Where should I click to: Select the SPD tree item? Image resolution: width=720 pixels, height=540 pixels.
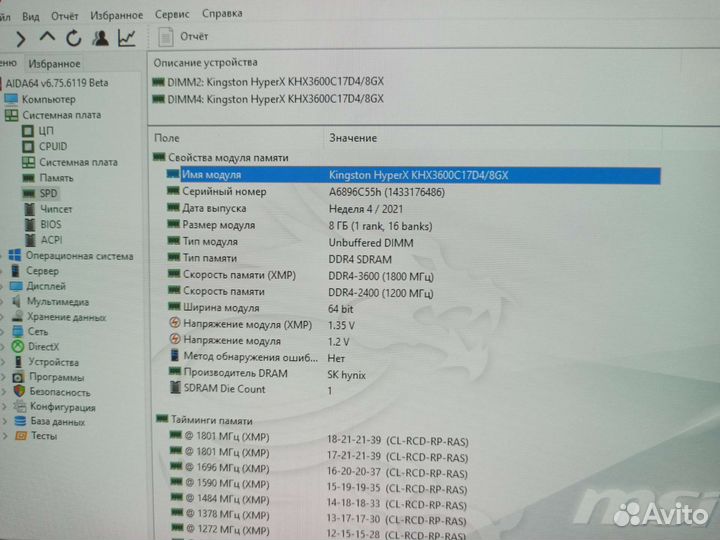click(48, 193)
